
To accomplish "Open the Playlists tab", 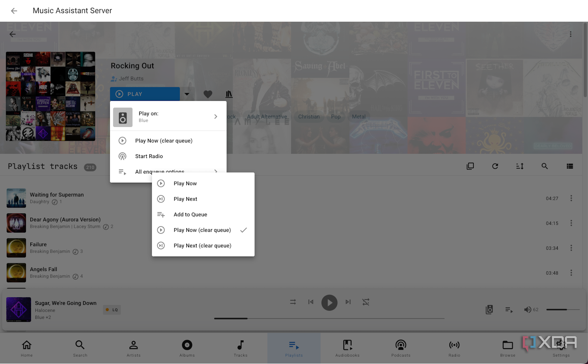I will click(294, 348).
